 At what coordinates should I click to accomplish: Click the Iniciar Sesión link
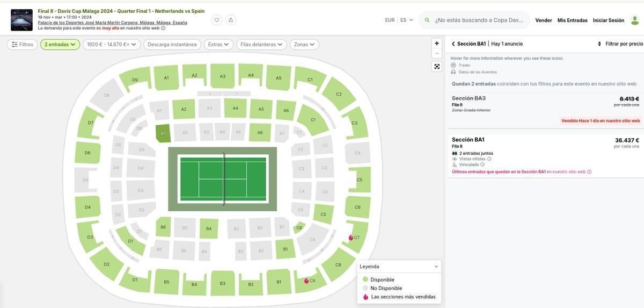click(608, 20)
